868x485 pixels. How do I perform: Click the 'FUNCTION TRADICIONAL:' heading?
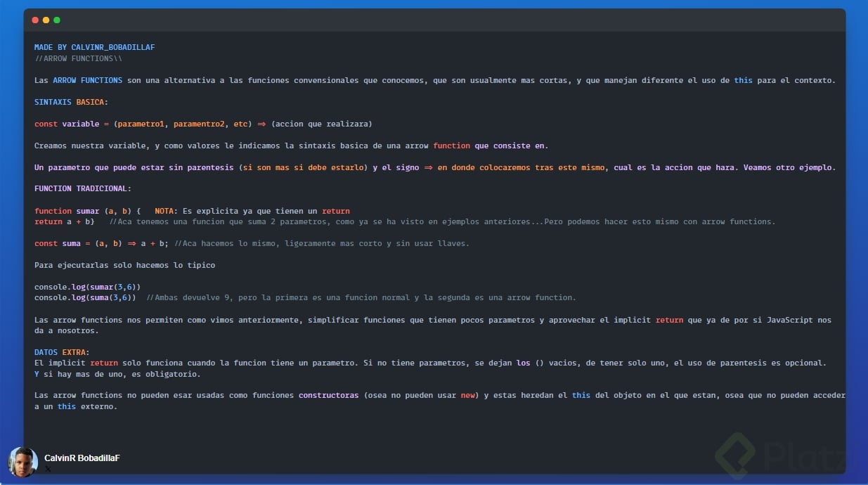point(83,188)
